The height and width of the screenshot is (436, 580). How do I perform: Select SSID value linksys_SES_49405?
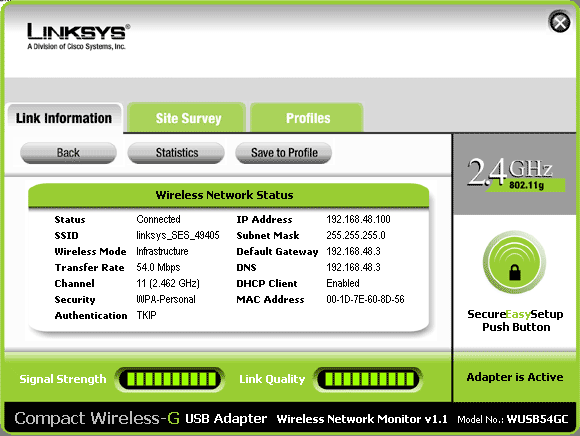(178, 235)
